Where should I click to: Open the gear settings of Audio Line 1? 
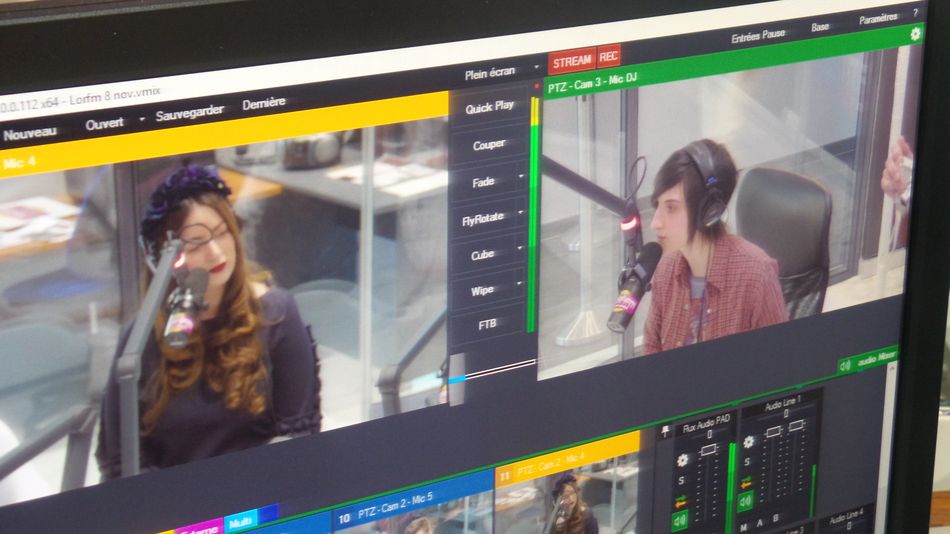(x=748, y=442)
